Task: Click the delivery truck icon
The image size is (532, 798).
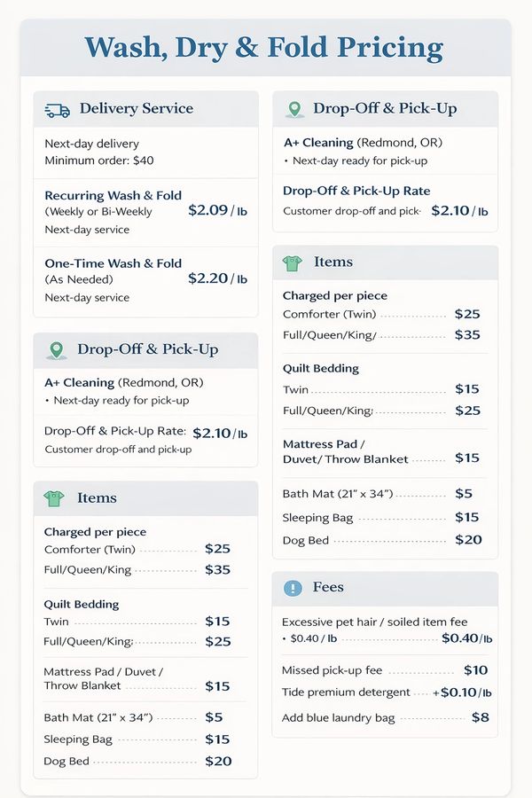Action: tap(58, 110)
